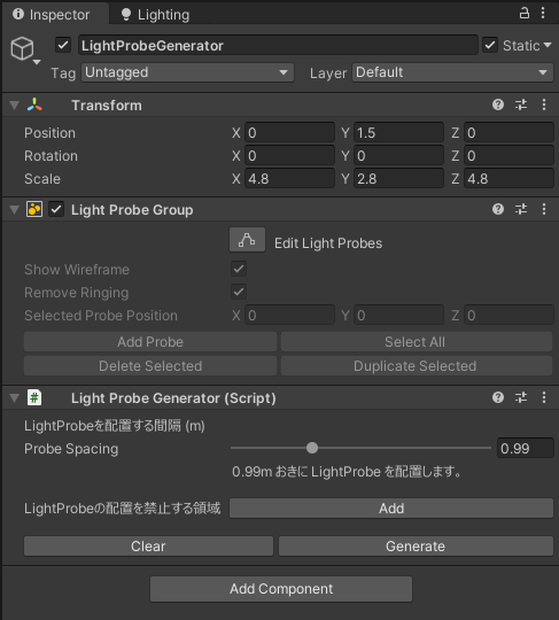Viewport: 559px width, 620px height.
Task: Click the Transform component icon
Action: pos(35,105)
